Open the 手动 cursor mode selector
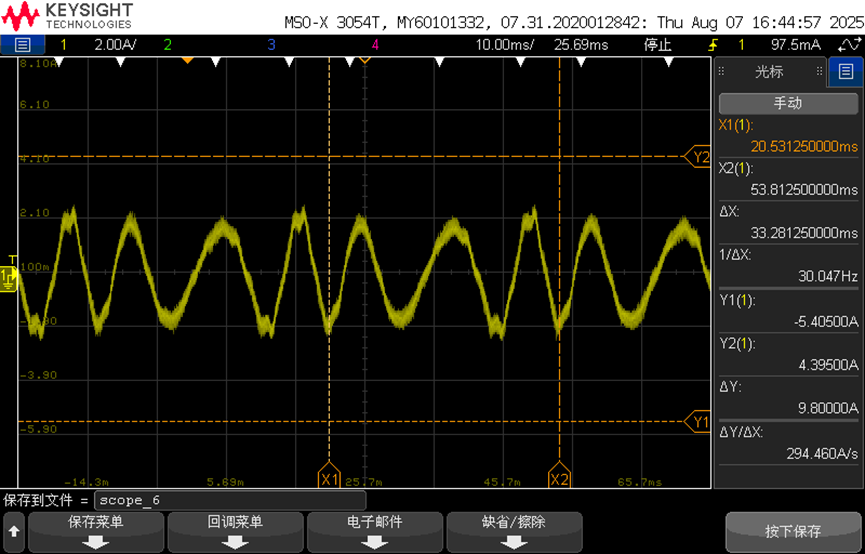The image size is (865, 554). coord(788,103)
